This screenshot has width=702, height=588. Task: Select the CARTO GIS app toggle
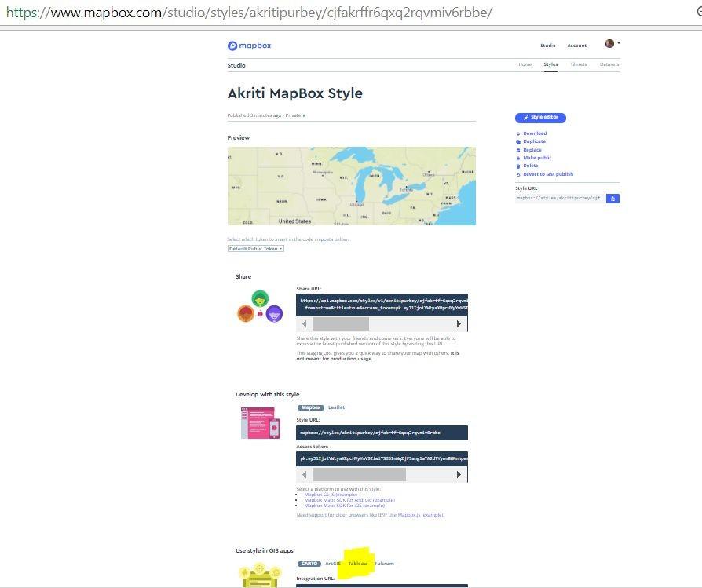coord(309,564)
